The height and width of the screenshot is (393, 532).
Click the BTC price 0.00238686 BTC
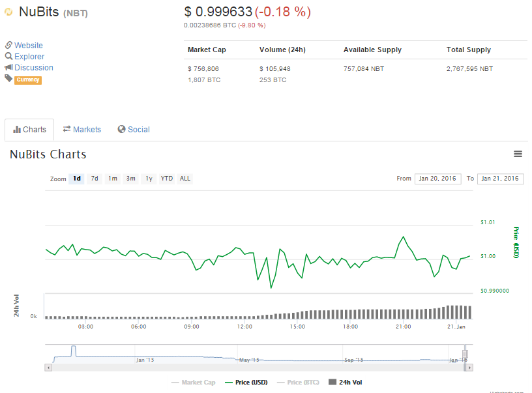210,25
